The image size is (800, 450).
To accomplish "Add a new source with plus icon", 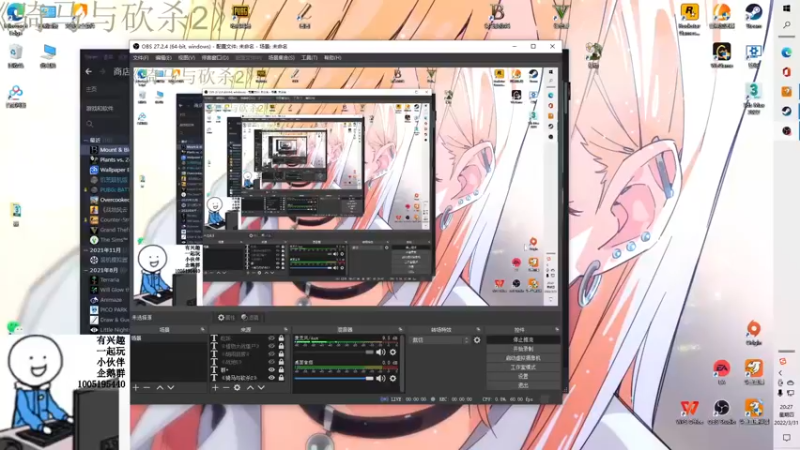I will pyautogui.click(x=215, y=388).
